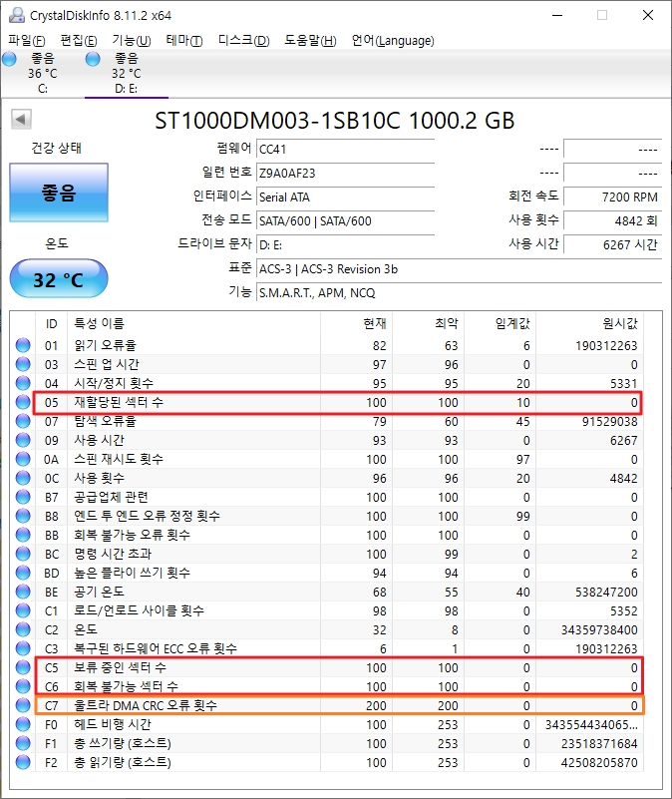Click the status orb for attribute BD

point(23,573)
